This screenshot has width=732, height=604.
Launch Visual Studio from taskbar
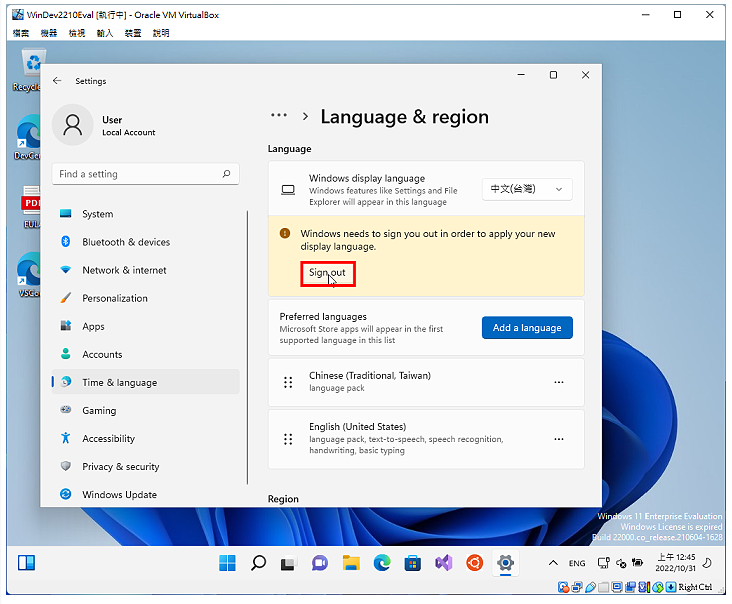click(x=443, y=563)
